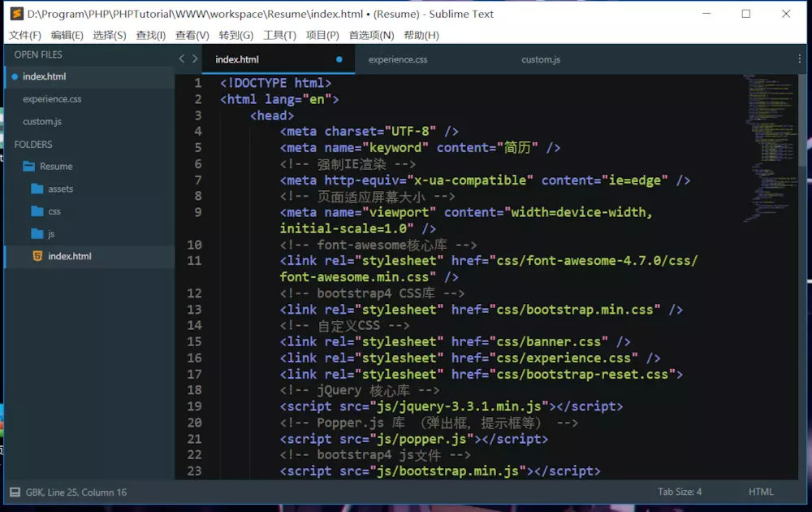Click the 自定义CSS comment line
812x512 pixels.
(345, 326)
